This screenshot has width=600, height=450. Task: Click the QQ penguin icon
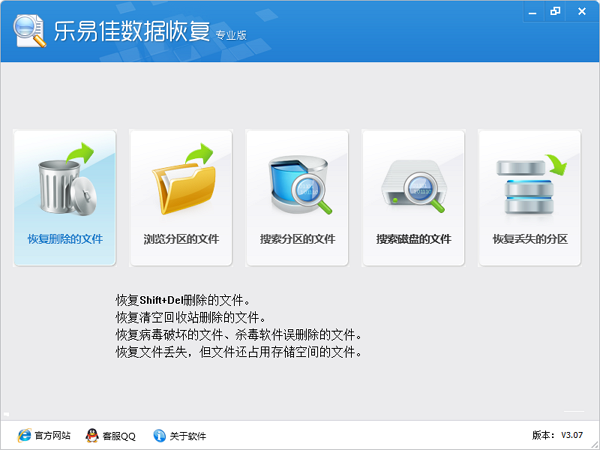(92, 435)
